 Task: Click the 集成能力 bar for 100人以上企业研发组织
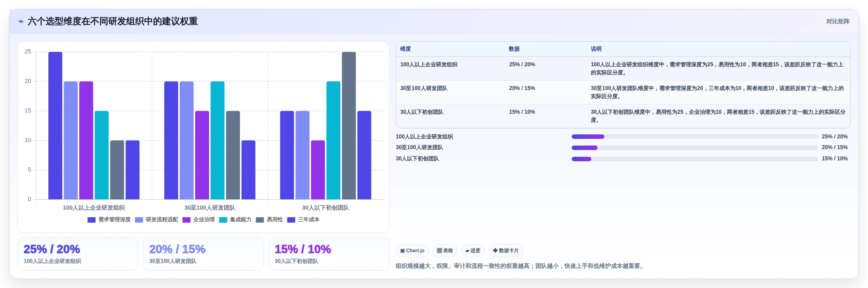click(102, 155)
